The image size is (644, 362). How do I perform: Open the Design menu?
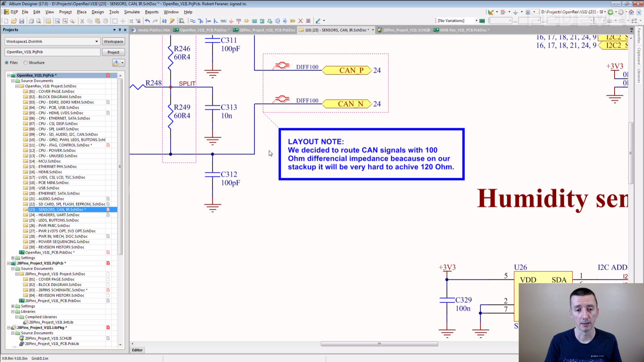click(x=98, y=12)
